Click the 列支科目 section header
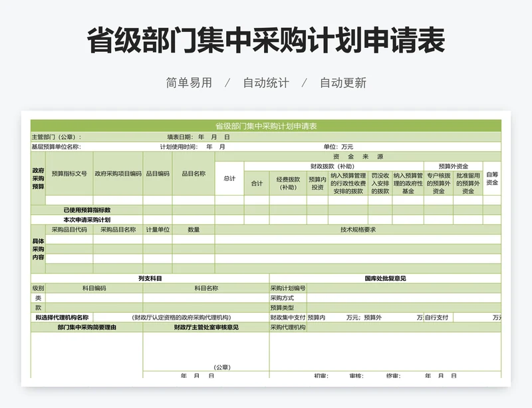Image resolution: width=532 pixels, height=408 pixels. 150,279
